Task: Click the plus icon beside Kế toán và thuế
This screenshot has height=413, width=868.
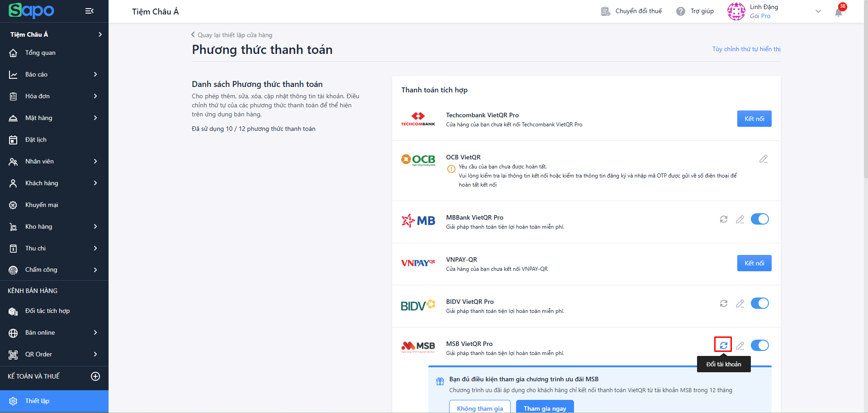Action: tap(95, 376)
